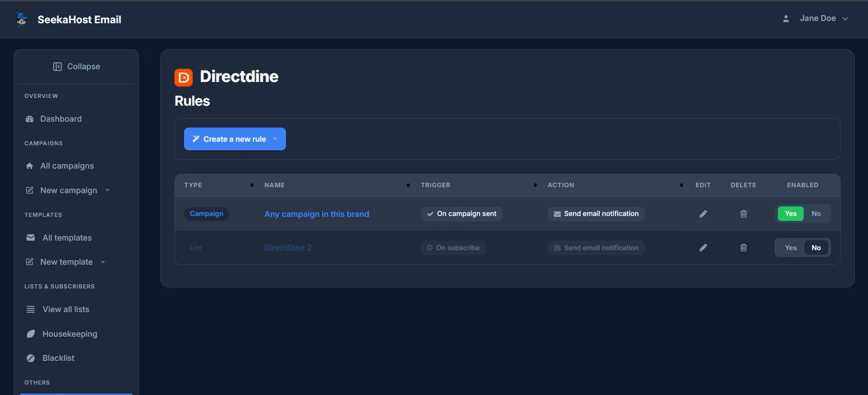Set Enabled to No for campaign rule
This screenshot has height=395, width=868.
click(816, 214)
